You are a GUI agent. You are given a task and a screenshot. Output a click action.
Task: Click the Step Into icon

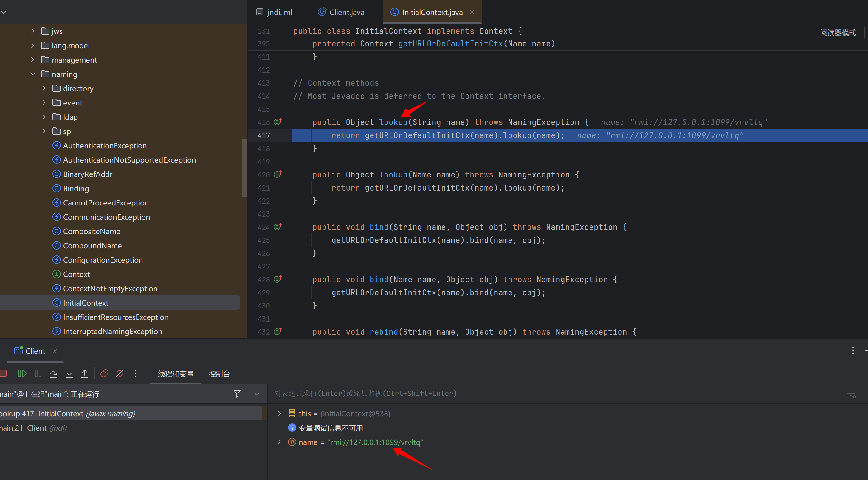pyautogui.click(x=69, y=373)
